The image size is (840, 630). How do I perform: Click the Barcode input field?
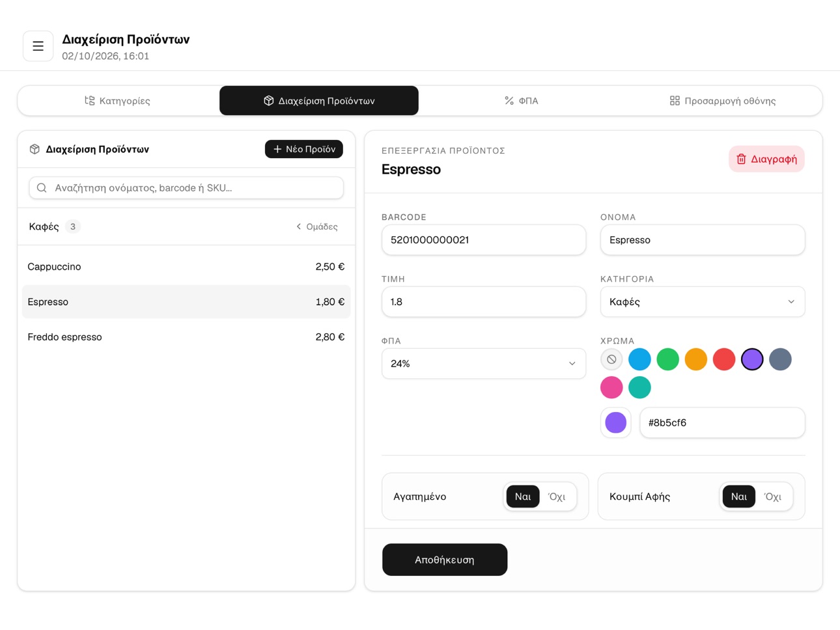[484, 240]
